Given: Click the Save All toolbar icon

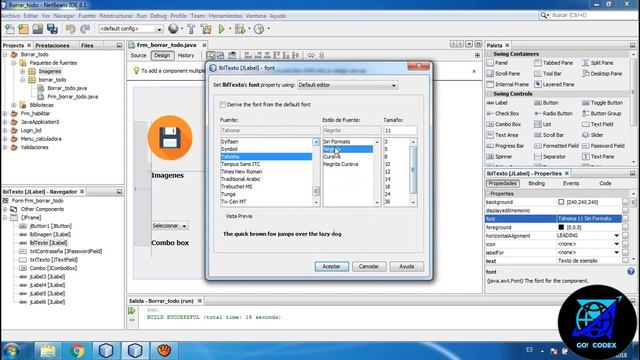Looking at the screenshot, I should 52,29.
